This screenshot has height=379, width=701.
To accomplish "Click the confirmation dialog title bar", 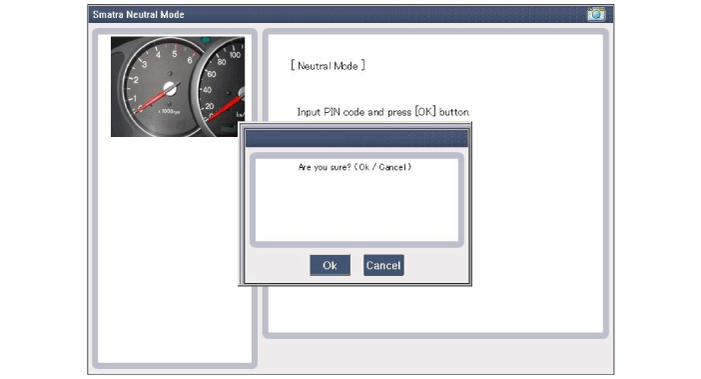I will coord(356,138).
